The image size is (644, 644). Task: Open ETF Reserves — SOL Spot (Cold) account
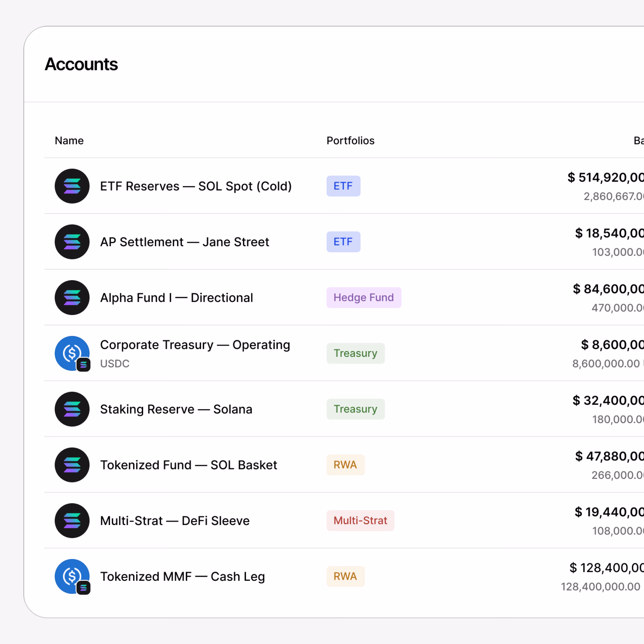[196, 186]
